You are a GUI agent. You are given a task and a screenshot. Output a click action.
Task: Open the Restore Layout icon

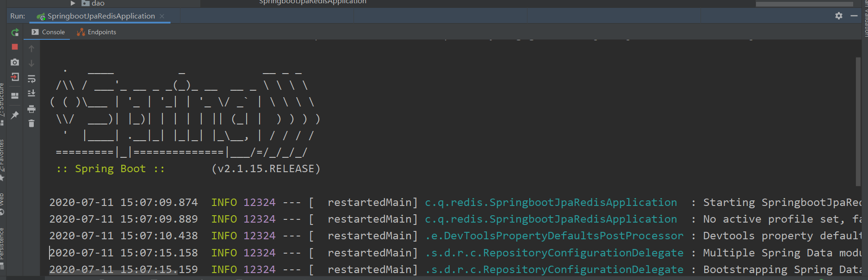point(15,96)
